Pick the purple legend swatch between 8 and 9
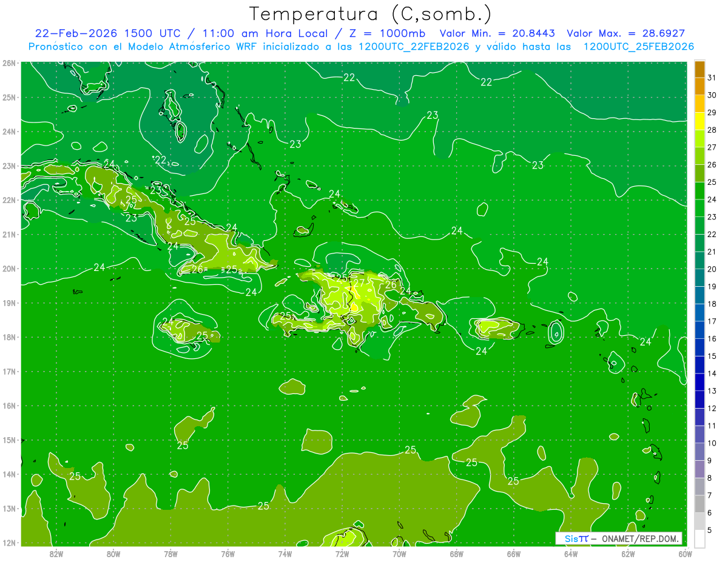This screenshot has width=728, height=562. click(x=699, y=469)
